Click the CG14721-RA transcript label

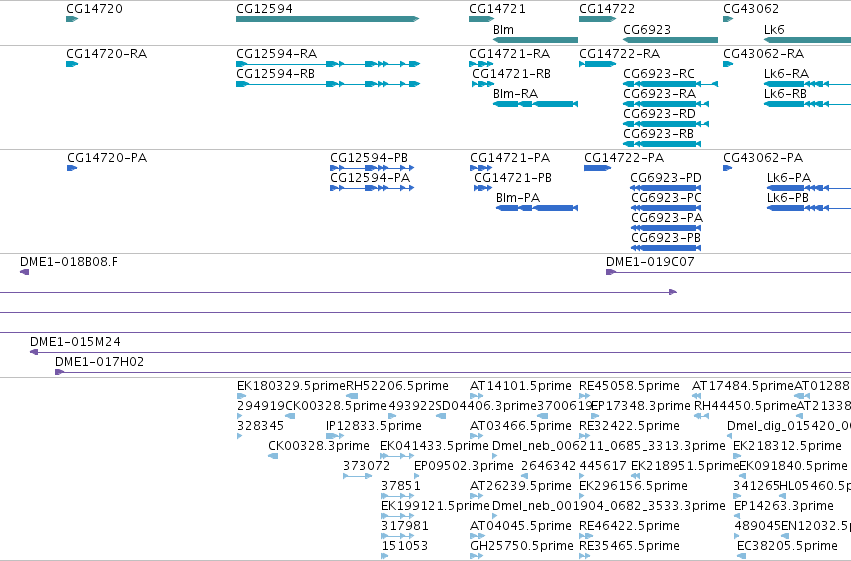click(x=509, y=54)
